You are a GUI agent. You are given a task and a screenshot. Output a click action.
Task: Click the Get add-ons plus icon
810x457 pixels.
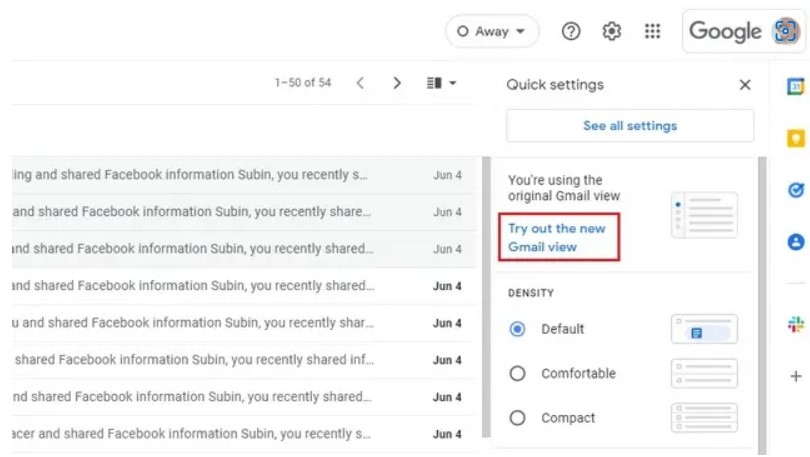[796, 376]
